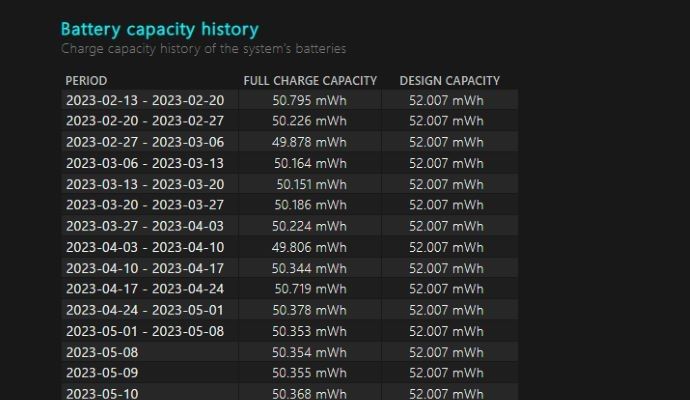Select the 2023-04-10 - 2023-04-17 period
Image resolution: width=690 pixels, height=400 pixels.
pyautogui.click(x=145, y=268)
